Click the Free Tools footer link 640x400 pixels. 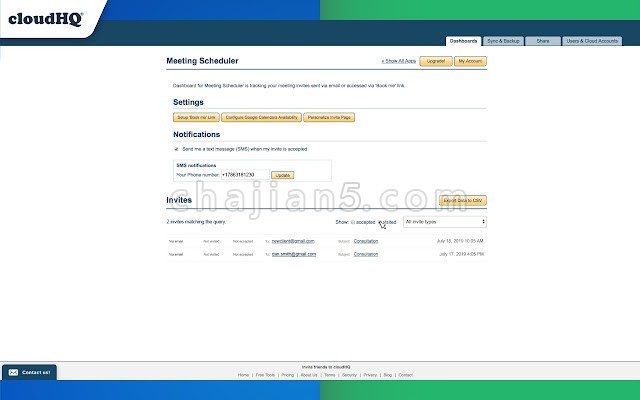(265, 375)
